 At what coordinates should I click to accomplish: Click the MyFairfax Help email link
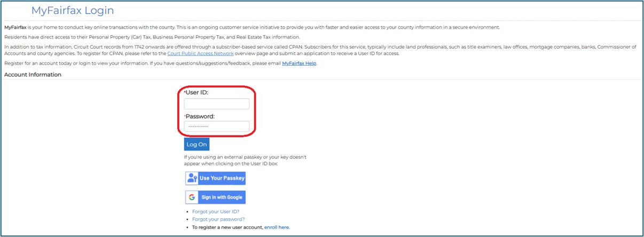point(299,64)
